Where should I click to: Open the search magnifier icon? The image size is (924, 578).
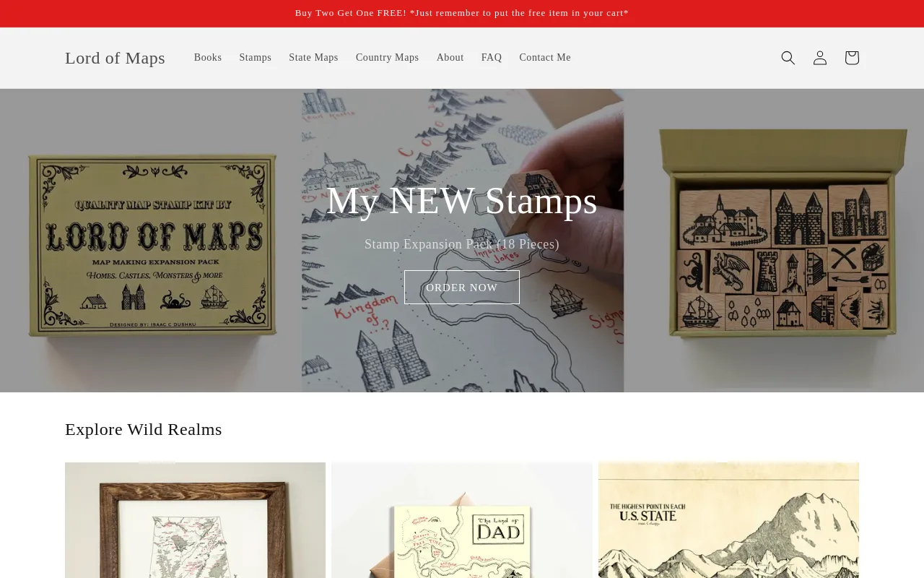788,58
